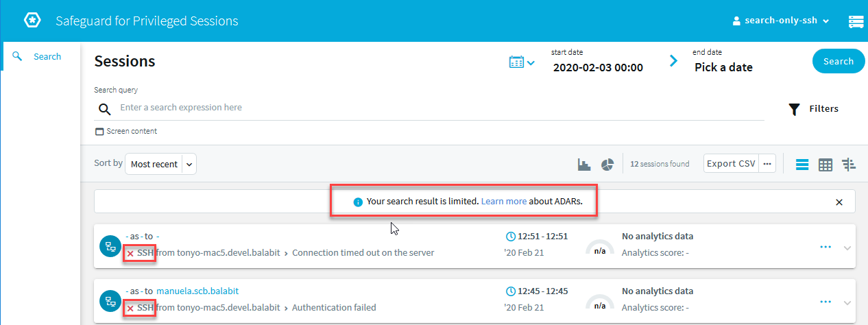Open the Sort by Most recent dropdown
The image size is (868, 325).
pyautogui.click(x=160, y=164)
